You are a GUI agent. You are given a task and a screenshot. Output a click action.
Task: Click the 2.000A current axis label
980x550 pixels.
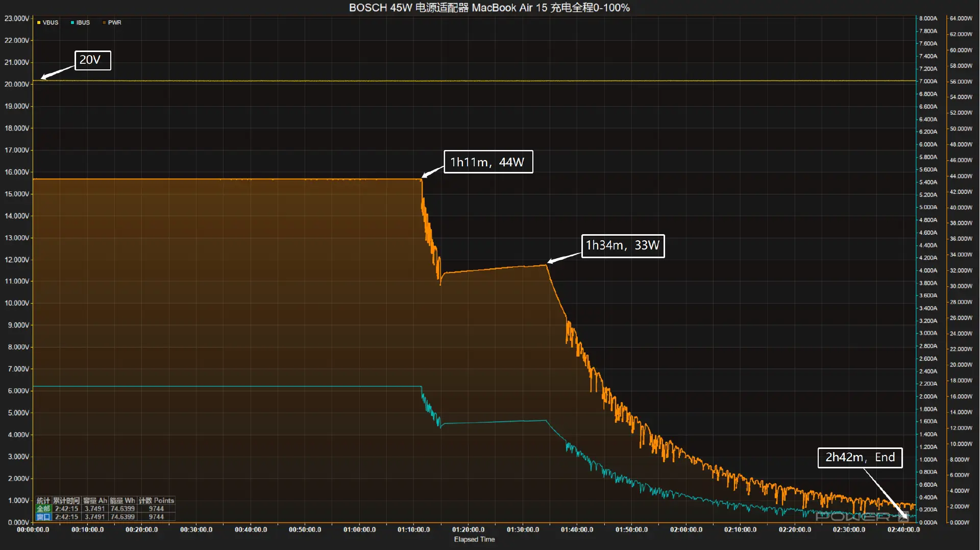click(x=928, y=396)
